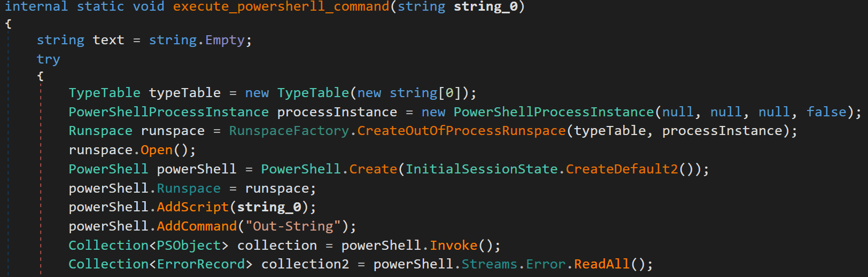The image size is (868, 277).
Task: Jump to the ReadAll method
Action: coord(602,264)
